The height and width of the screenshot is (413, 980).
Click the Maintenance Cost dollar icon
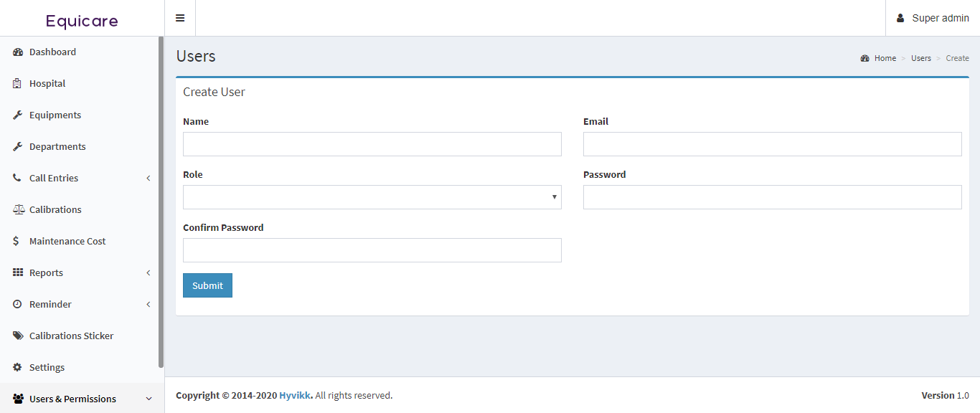click(x=17, y=241)
